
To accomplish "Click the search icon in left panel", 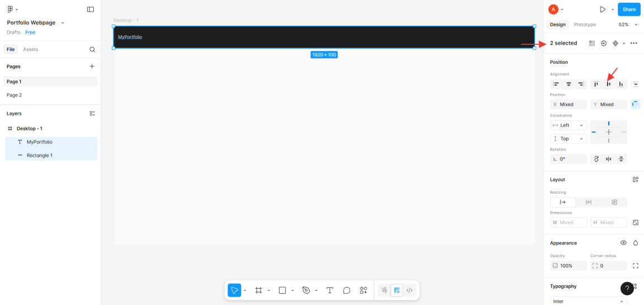I will point(92,49).
